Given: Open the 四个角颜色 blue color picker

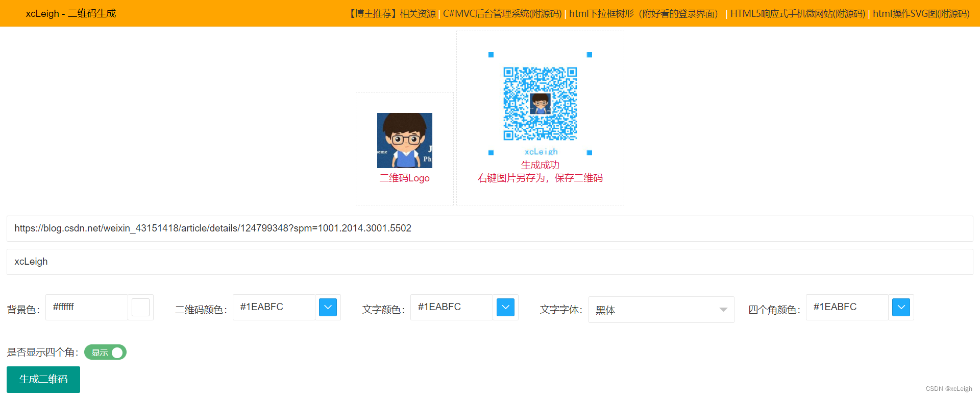Looking at the screenshot, I should [x=901, y=308].
